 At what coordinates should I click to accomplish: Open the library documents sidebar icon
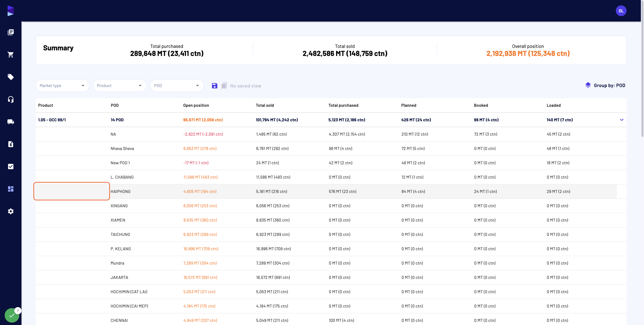[x=11, y=32]
